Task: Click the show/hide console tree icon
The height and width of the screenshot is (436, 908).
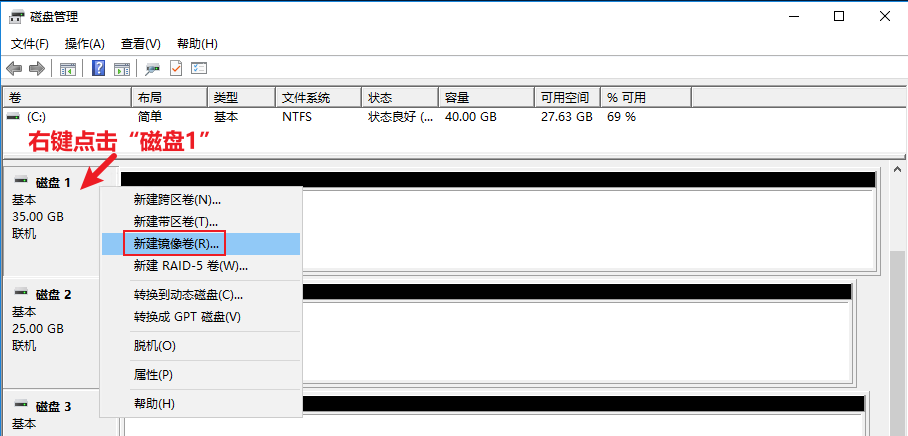Action: (68, 69)
